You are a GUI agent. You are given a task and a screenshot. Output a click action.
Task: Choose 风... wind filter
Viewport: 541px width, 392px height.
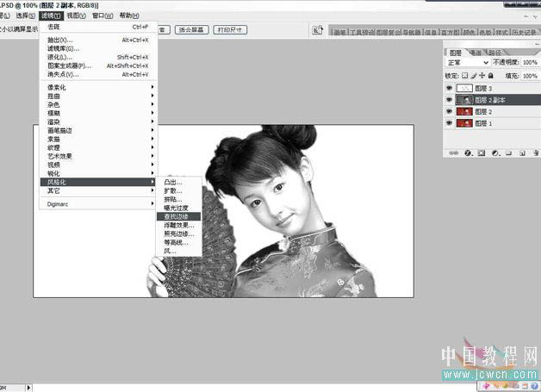pos(178,251)
